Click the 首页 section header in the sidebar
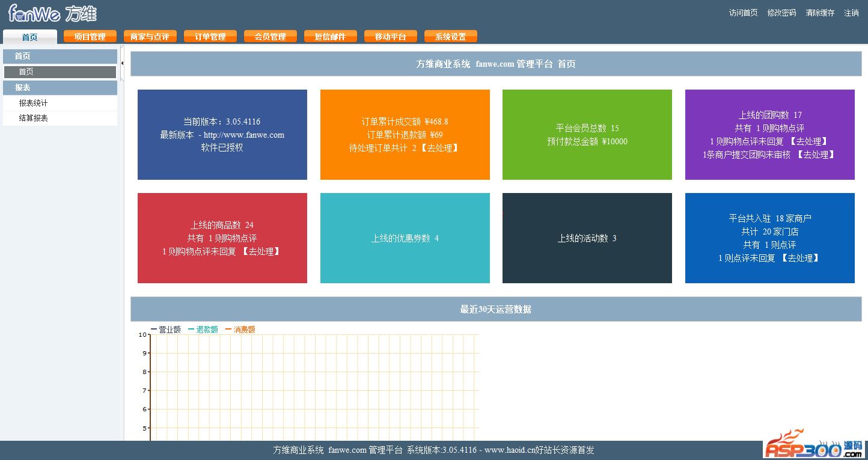The width and height of the screenshot is (868, 460). 60,56
